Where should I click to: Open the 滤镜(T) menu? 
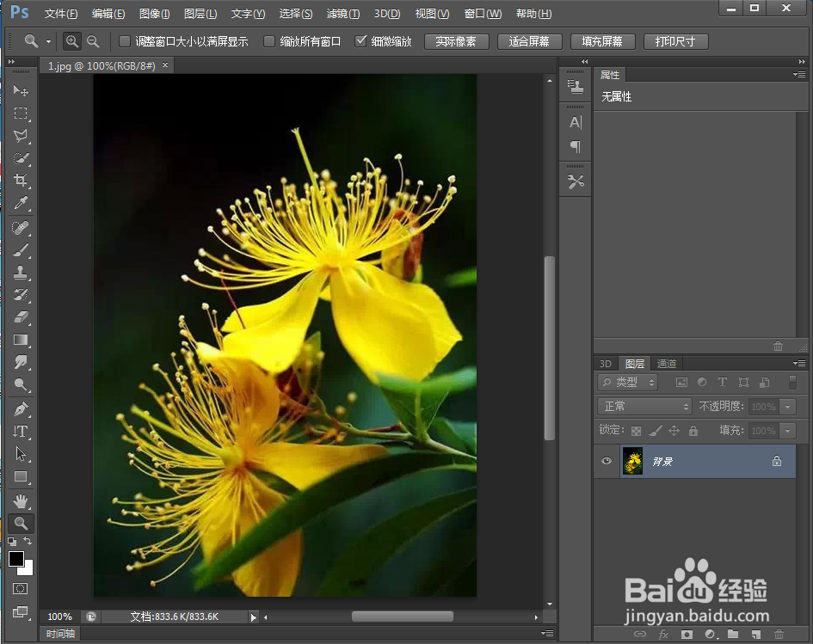[343, 14]
